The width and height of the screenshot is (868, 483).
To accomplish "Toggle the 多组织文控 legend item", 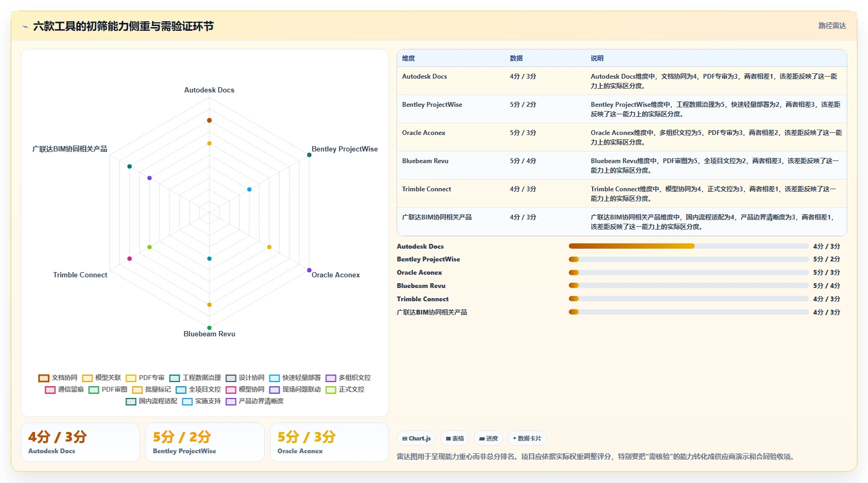I will [348, 378].
